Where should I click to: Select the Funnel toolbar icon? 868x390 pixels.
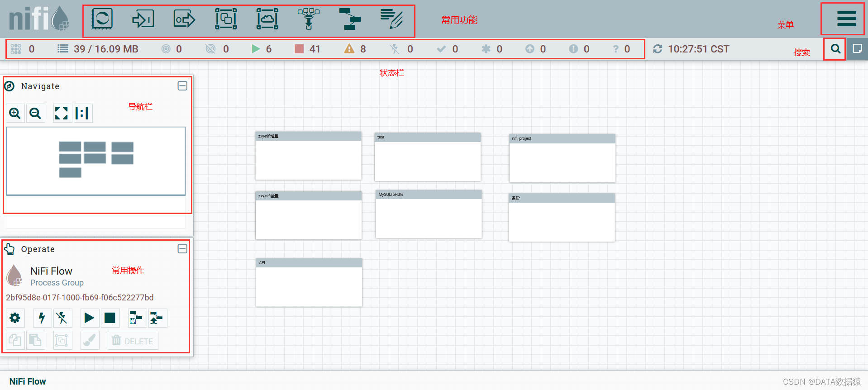pyautogui.click(x=309, y=19)
